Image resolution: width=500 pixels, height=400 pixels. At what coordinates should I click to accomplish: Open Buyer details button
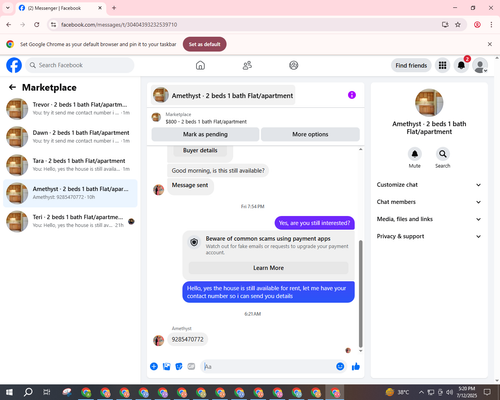tap(200, 150)
